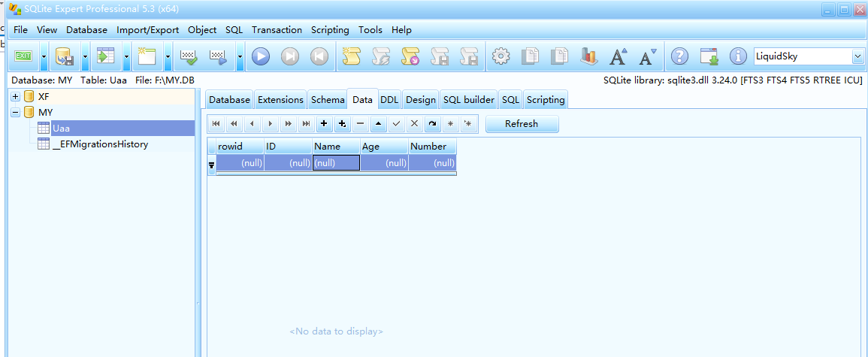Open the Scripting menu
The height and width of the screenshot is (357, 868).
coord(330,30)
